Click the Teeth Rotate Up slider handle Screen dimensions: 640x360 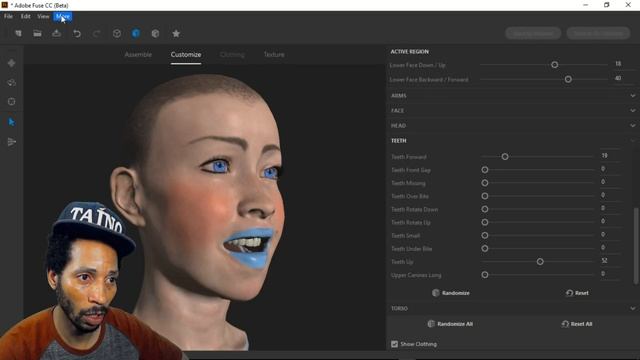(x=484, y=222)
